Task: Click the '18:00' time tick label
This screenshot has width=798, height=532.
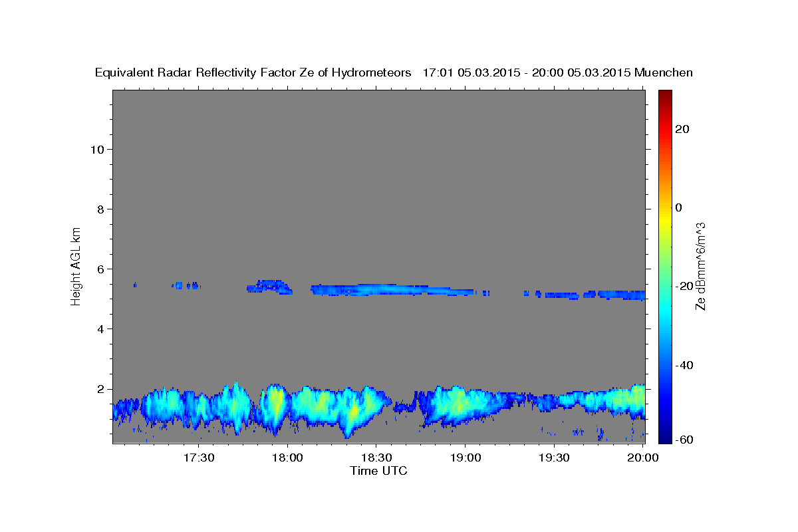Action: [x=288, y=458]
